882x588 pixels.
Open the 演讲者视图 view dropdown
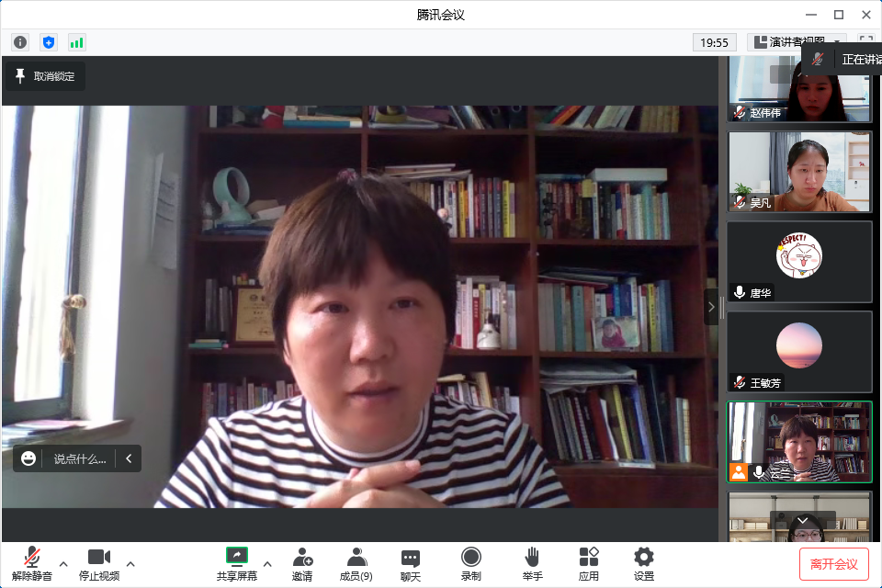coord(797,42)
